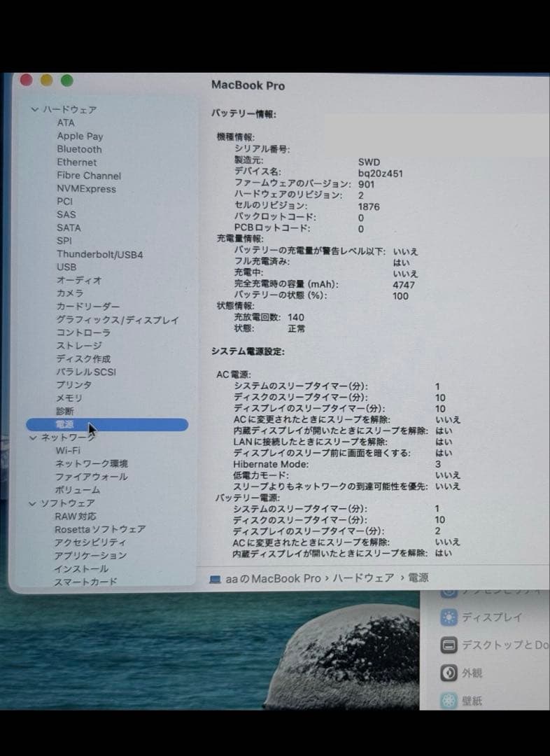Click the full charge capacity value 4747
This screenshot has width=550, height=756.
coord(404,285)
